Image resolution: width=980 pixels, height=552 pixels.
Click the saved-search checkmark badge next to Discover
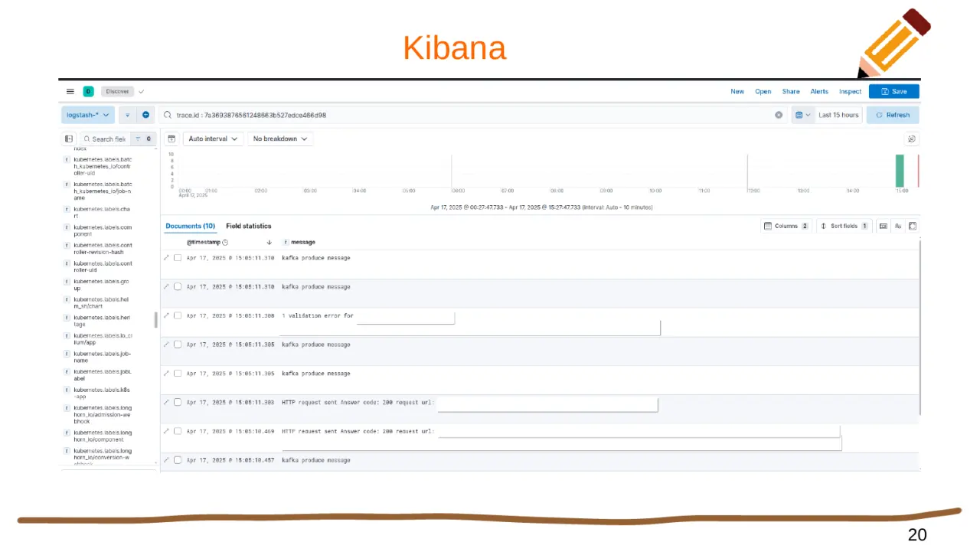pos(141,91)
